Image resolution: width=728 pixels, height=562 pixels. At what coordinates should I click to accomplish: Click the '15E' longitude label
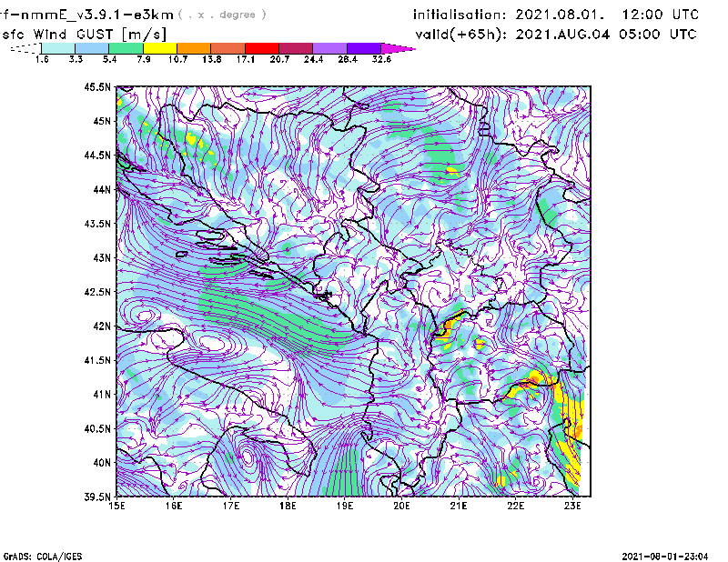pos(116,506)
